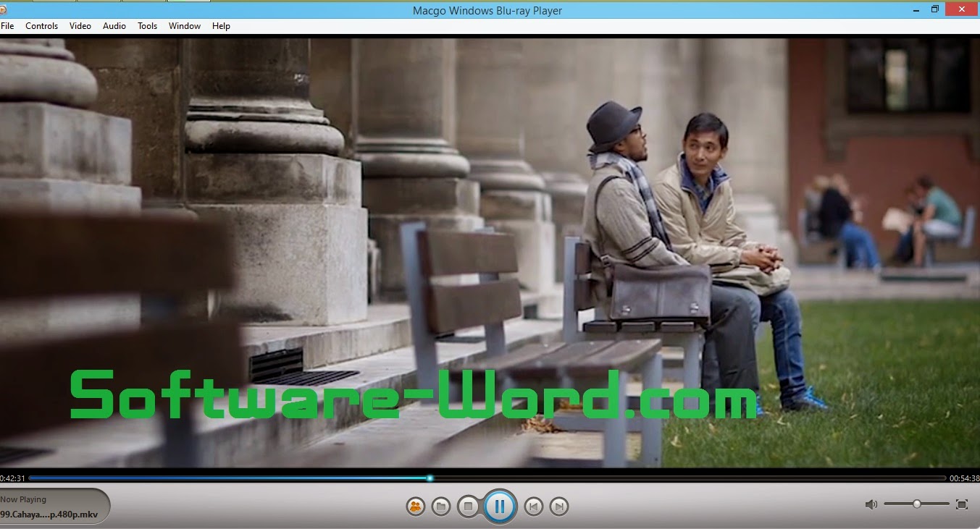Open the Audio menu
Screen dimensions: 980x529
pyautogui.click(x=114, y=26)
